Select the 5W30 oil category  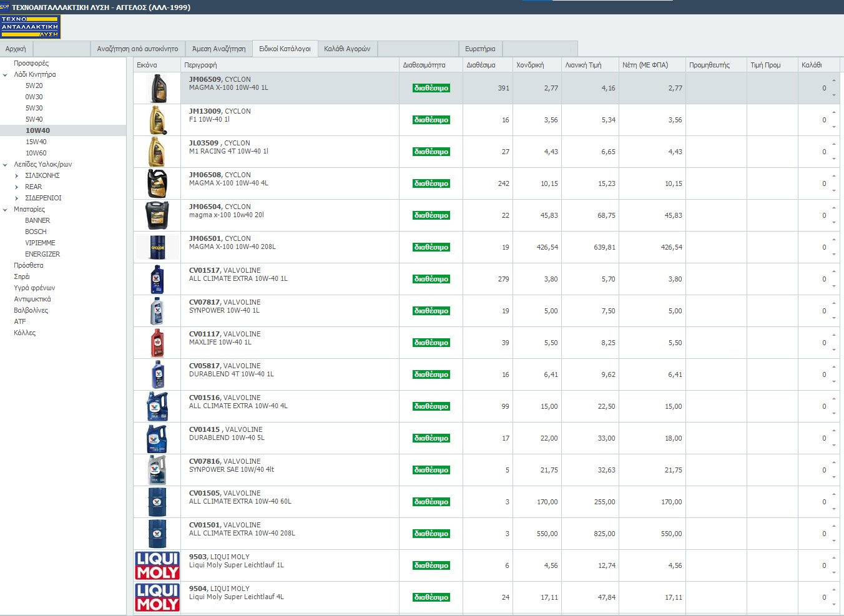point(34,108)
